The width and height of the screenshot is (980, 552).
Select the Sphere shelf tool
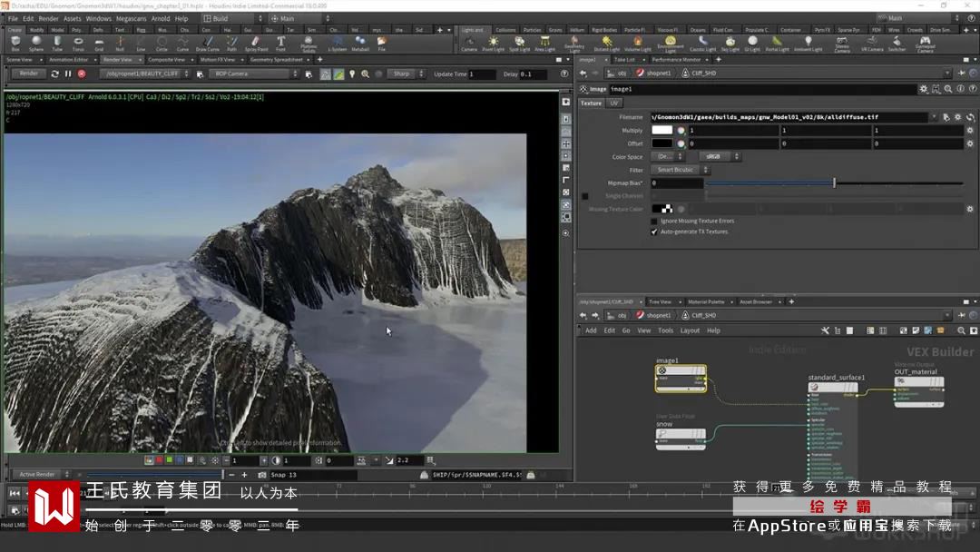(x=36, y=43)
